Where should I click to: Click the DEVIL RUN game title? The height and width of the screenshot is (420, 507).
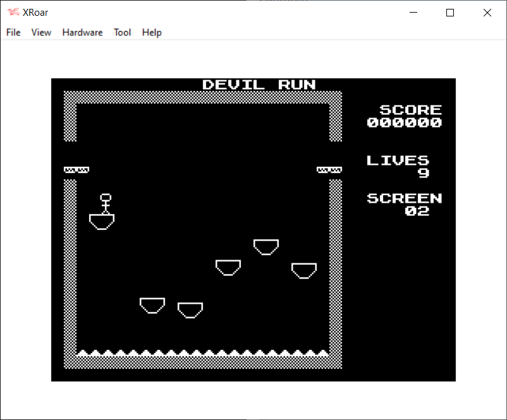tap(259, 85)
